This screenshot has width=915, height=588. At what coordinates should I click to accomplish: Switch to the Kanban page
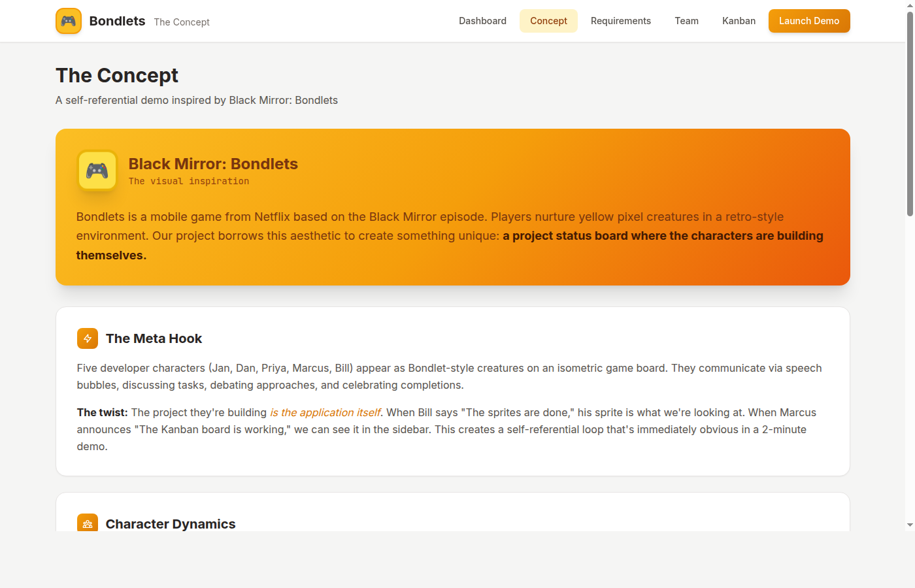coord(739,21)
